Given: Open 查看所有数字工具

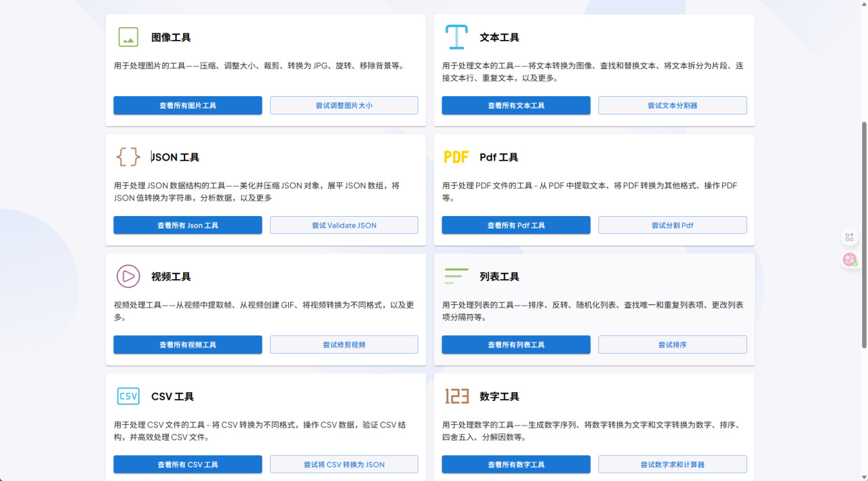Looking at the screenshot, I should point(516,465).
